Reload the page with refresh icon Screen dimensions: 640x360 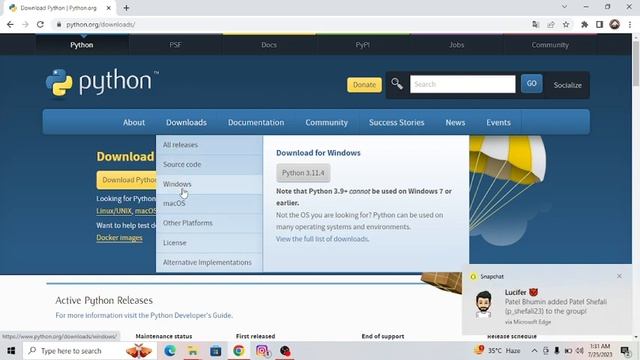tap(40, 24)
